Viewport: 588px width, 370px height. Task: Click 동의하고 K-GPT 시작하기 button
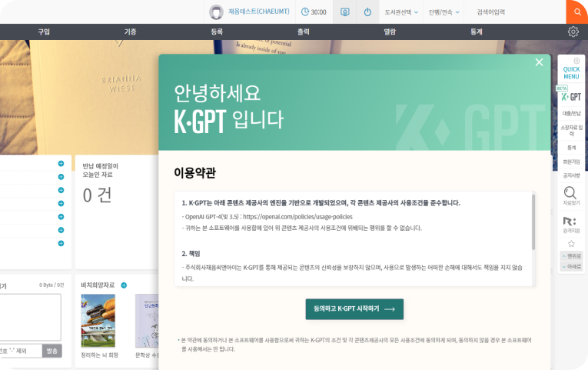354,309
